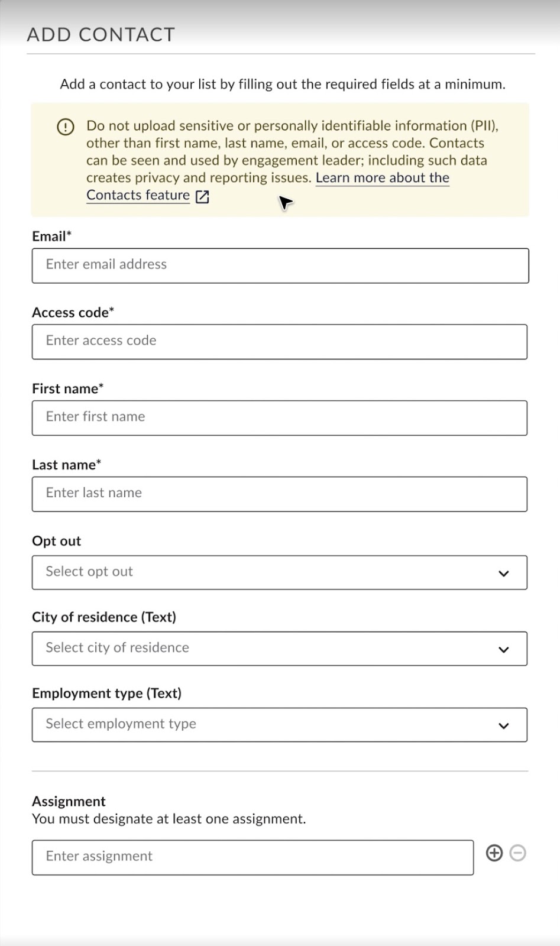Click the Assignment section label

click(x=69, y=801)
